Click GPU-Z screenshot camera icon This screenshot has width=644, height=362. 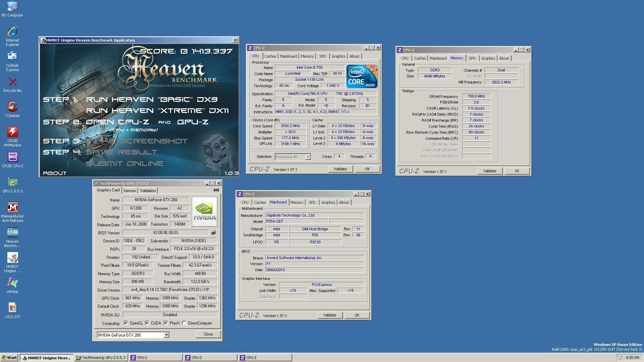(x=216, y=190)
